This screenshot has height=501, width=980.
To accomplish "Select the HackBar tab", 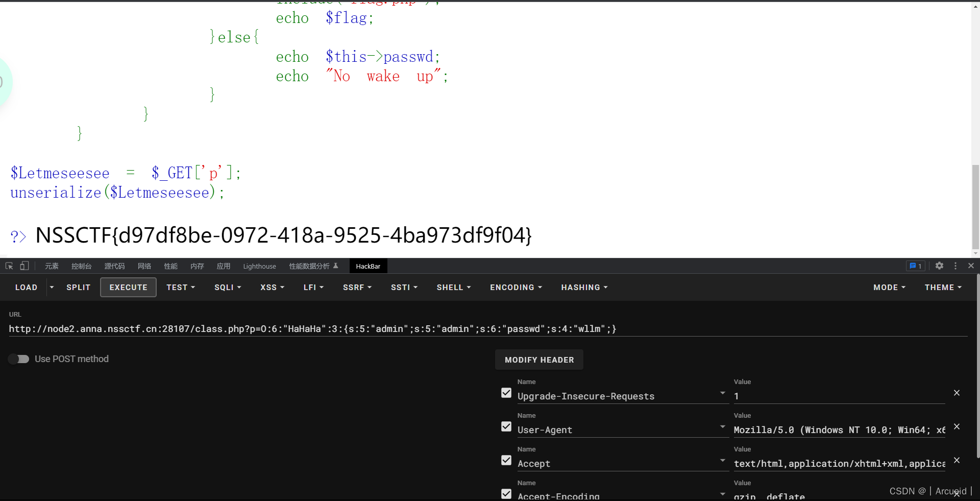I will coord(368,266).
